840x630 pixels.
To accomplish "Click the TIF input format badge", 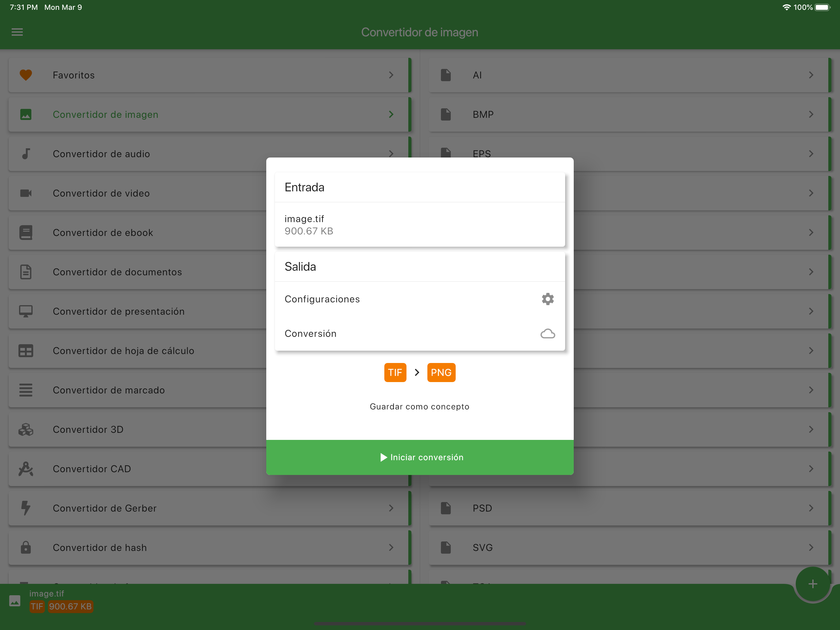I will click(395, 373).
